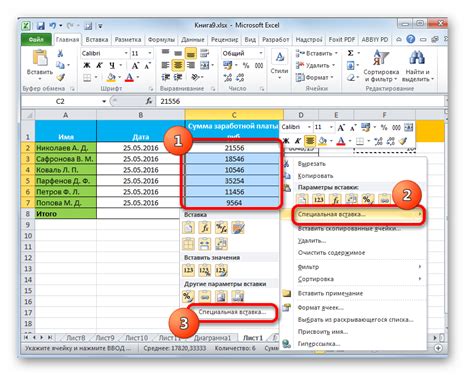Apply the ribbon fill color bucket
The height and width of the screenshot is (375, 474).
[111, 78]
